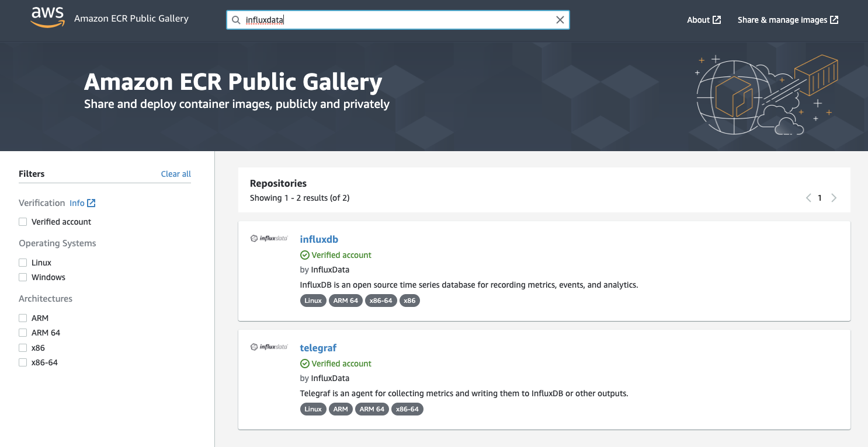
Task: Click the x86 tag on influxdb card
Action: click(410, 301)
